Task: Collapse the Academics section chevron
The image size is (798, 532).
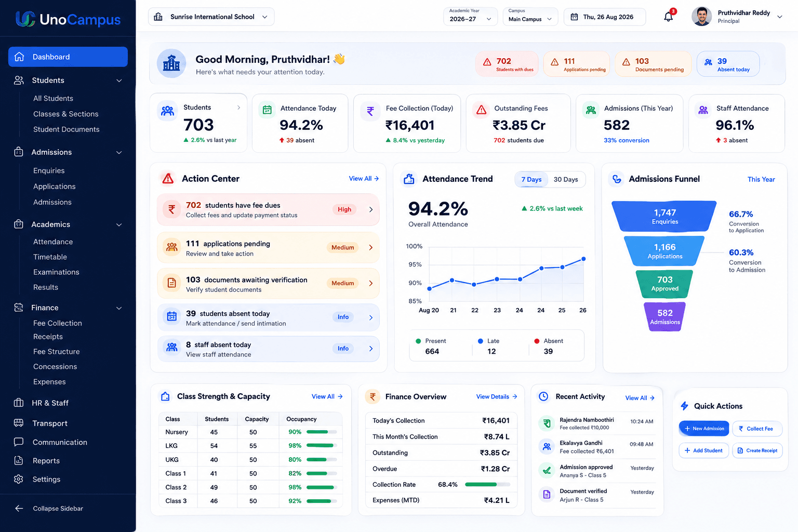Action: click(x=119, y=225)
